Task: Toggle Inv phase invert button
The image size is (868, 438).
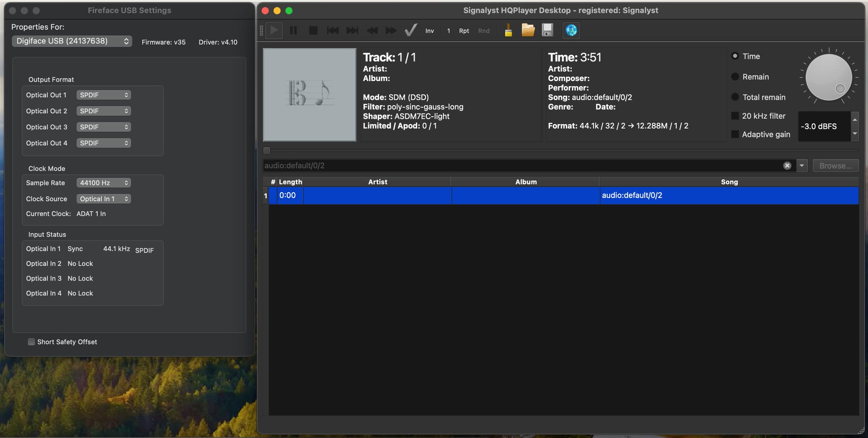Action: [429, 31]
